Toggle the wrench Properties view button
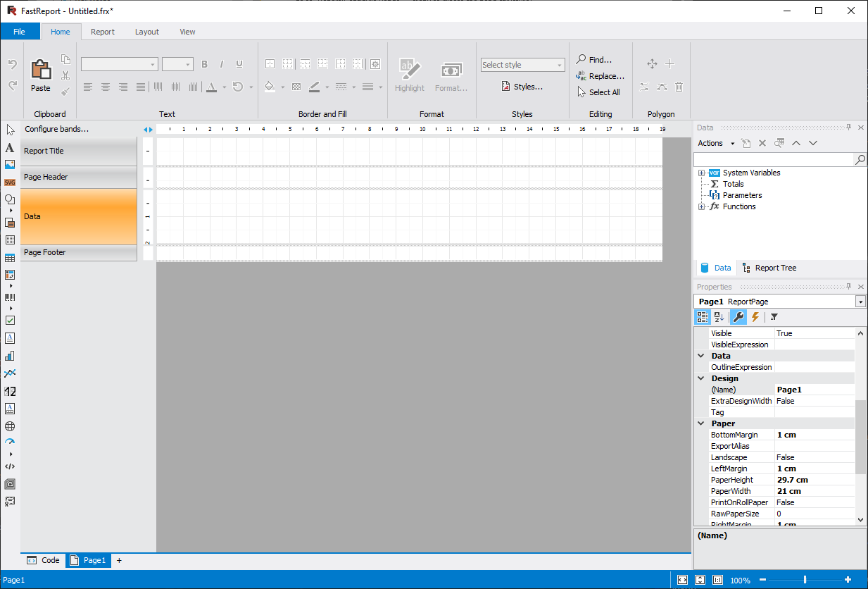868x589 pixels. coord(738,317)
